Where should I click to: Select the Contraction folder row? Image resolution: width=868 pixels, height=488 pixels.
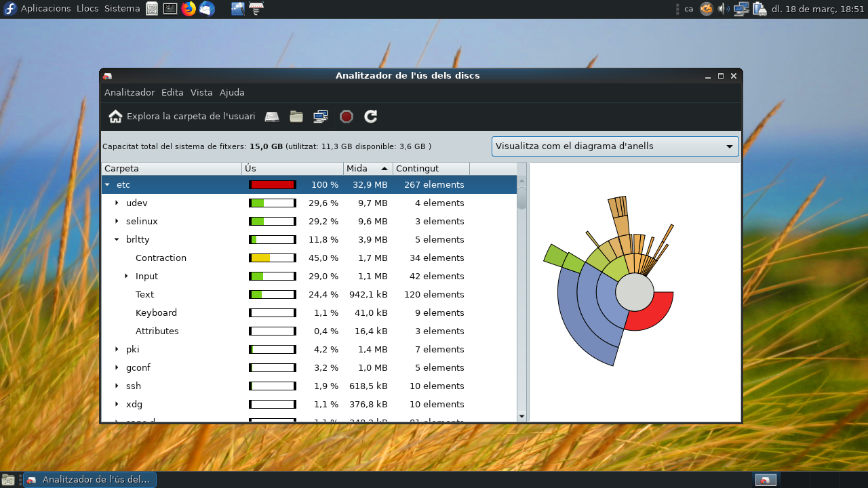pos(309,258)
